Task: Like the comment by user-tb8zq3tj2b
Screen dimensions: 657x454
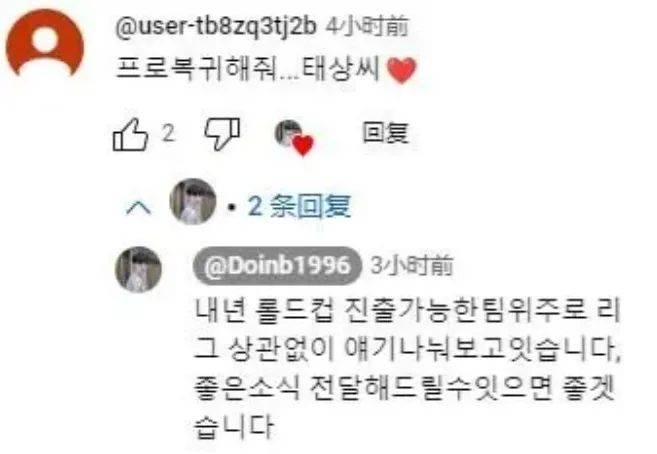Action: coord(130,134)
